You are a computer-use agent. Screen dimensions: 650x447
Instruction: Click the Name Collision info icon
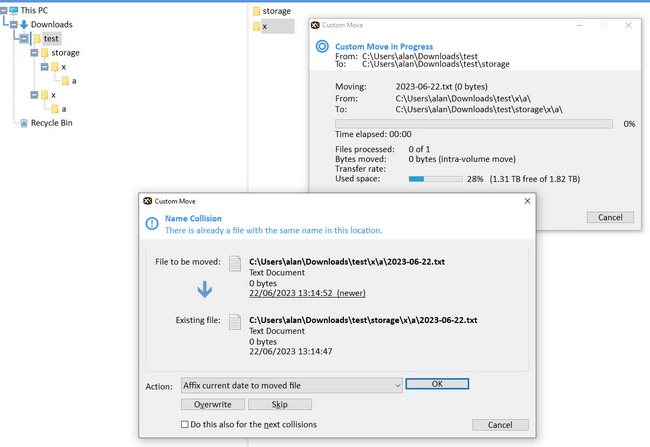point(152,224)
